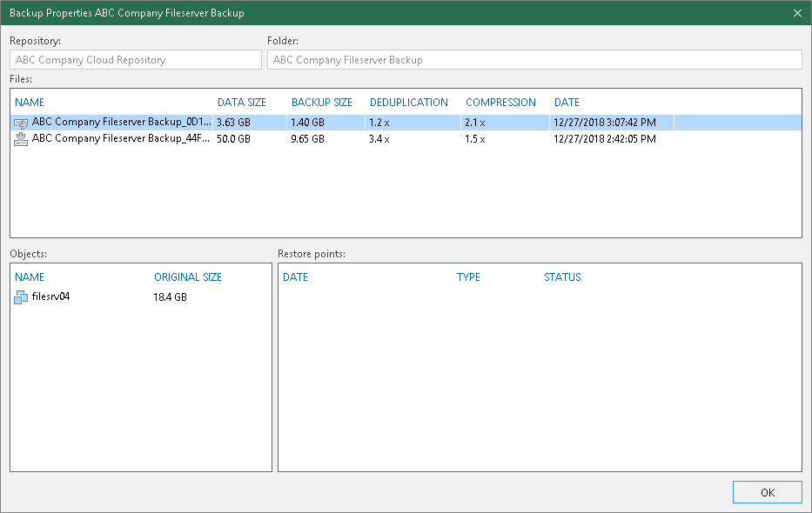The height and width of the screenshot is (513, 812).
Task: Sort files by COMPRESSION column
Action: 500,103
